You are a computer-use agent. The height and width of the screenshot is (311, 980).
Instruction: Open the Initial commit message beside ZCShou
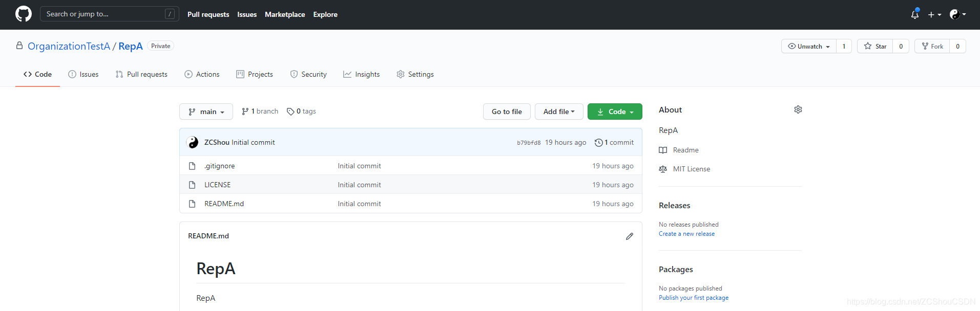click(253, 142)
